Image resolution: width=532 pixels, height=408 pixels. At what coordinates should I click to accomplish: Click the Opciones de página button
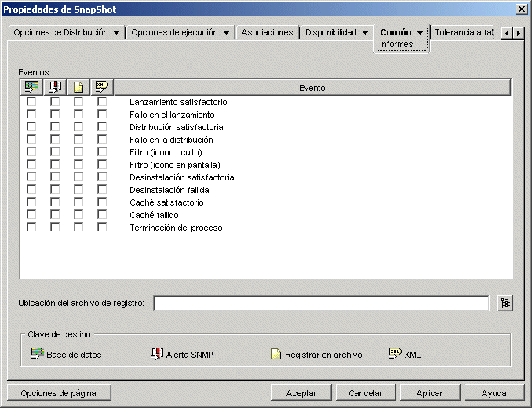(58, 393)
